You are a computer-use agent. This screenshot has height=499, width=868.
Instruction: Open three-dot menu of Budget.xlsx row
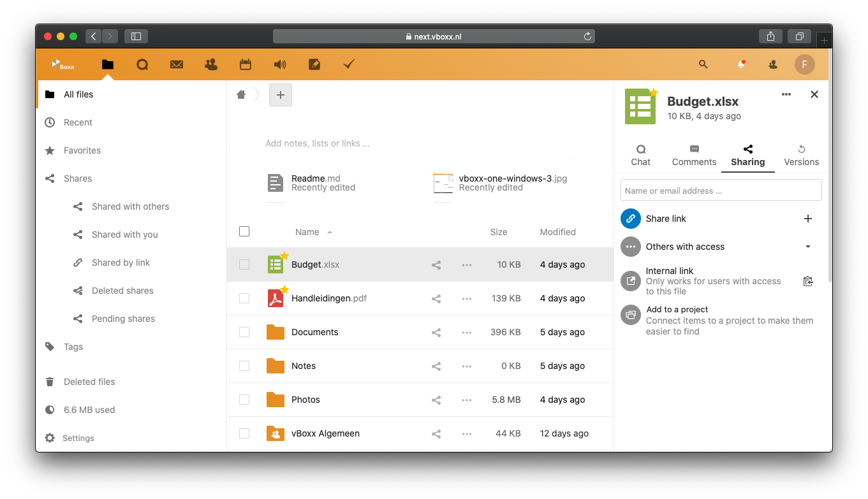(467, 265)
